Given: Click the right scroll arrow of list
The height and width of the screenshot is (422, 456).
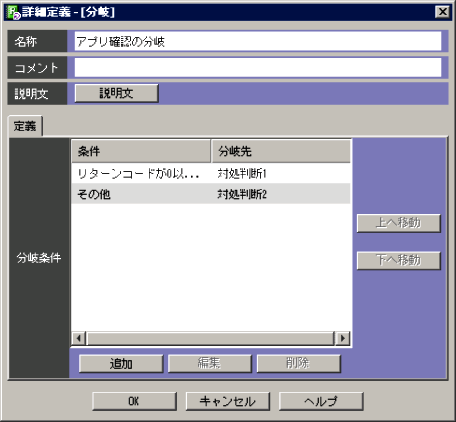Looking at the screenshot, I should 343,338.
